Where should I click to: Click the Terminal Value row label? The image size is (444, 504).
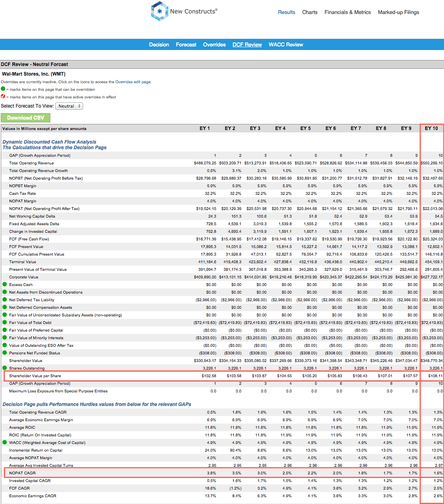point(23,262)
